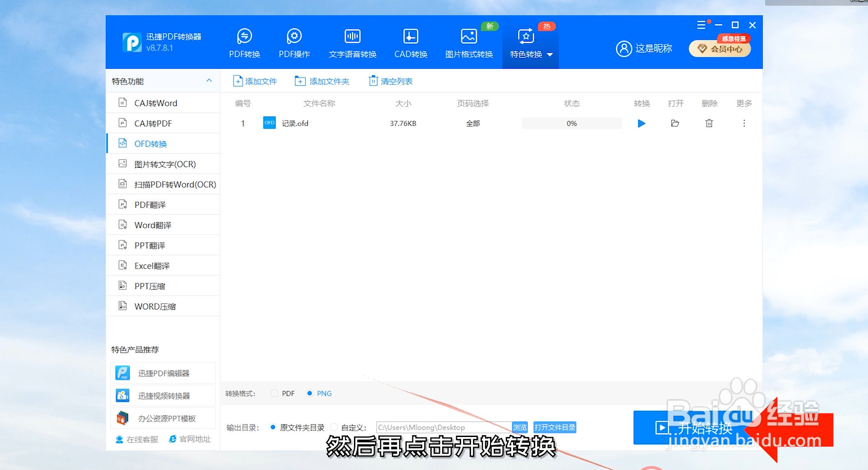Click the 迅捷PDF转换器 logo icon
The width and height of the screenshot is (868, 470).
coord(132,42)
